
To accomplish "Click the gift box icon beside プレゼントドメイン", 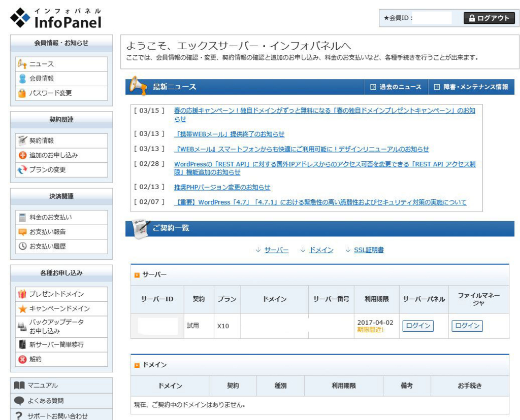I will coord(22,294).
